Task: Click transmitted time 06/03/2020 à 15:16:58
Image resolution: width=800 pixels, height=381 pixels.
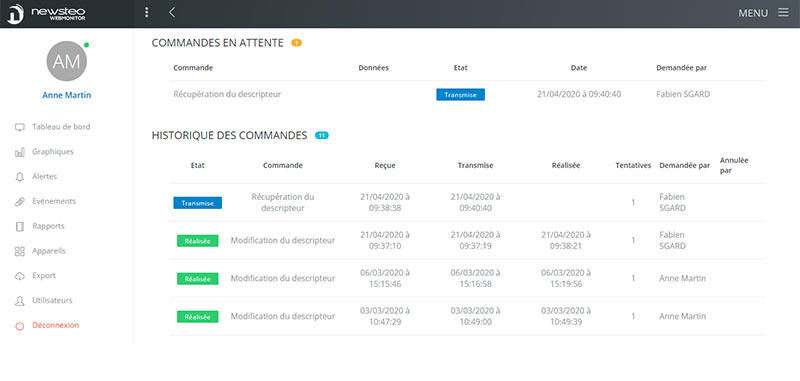Action: pyautogui.click(x=476, y=278)
